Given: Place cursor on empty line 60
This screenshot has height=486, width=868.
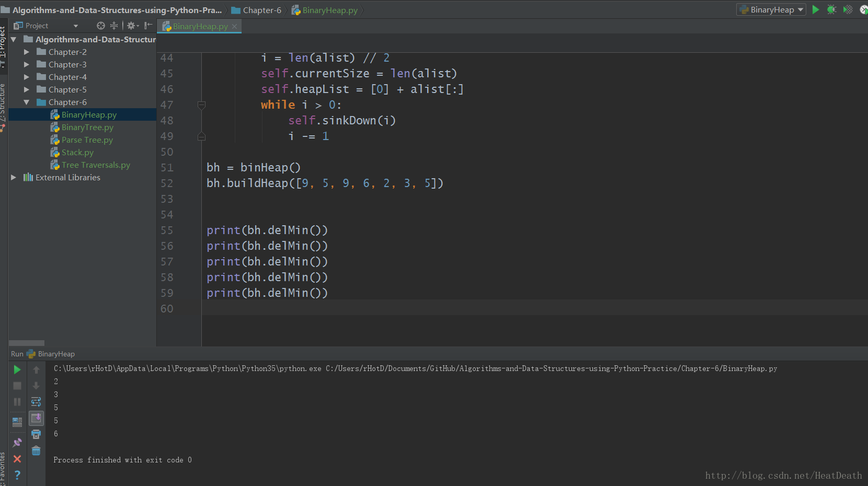Looking at the screenshot, I should (x=533, y=308).
